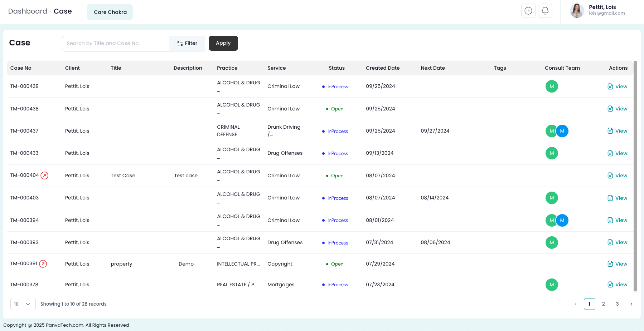
Task: Click the red arrow icon beside TM-000404
Action: (x=44, y=176)
